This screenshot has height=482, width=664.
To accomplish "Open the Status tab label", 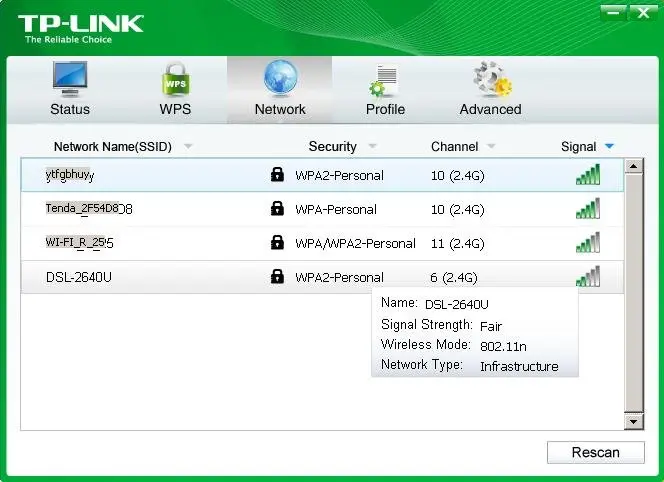I will tap(70, 109).
